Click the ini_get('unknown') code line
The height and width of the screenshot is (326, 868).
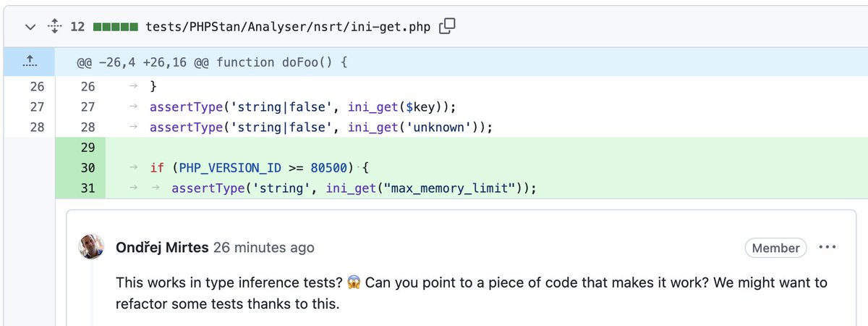[321, 127]
